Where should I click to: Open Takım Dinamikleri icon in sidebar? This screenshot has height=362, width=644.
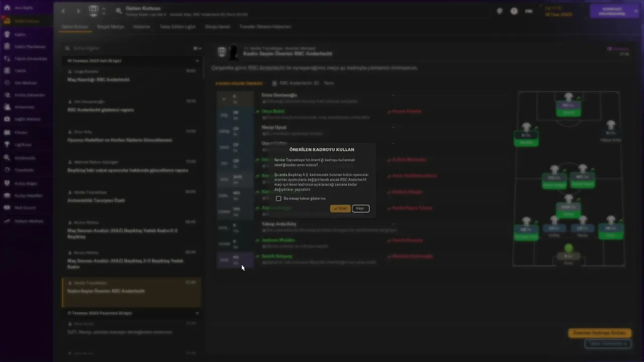(x=7, y=59)
